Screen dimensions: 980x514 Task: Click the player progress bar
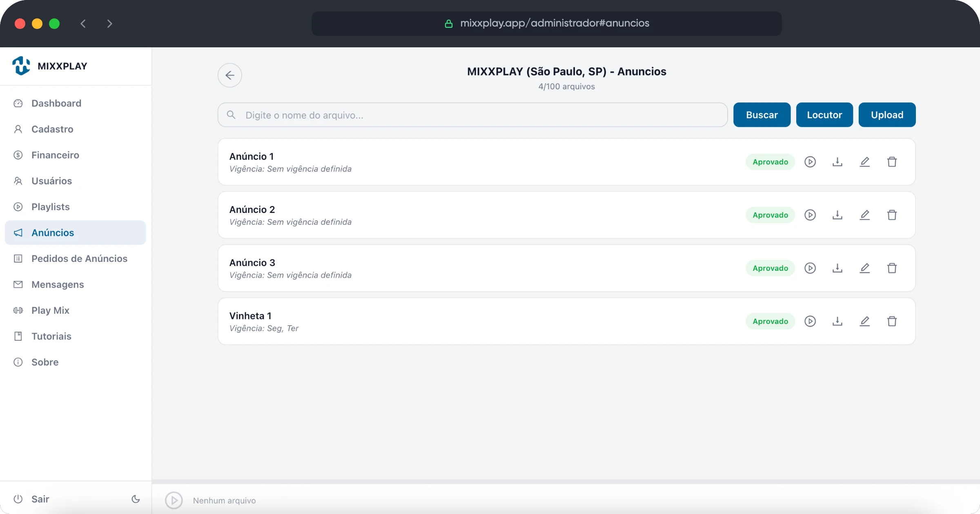pos(566,482)
